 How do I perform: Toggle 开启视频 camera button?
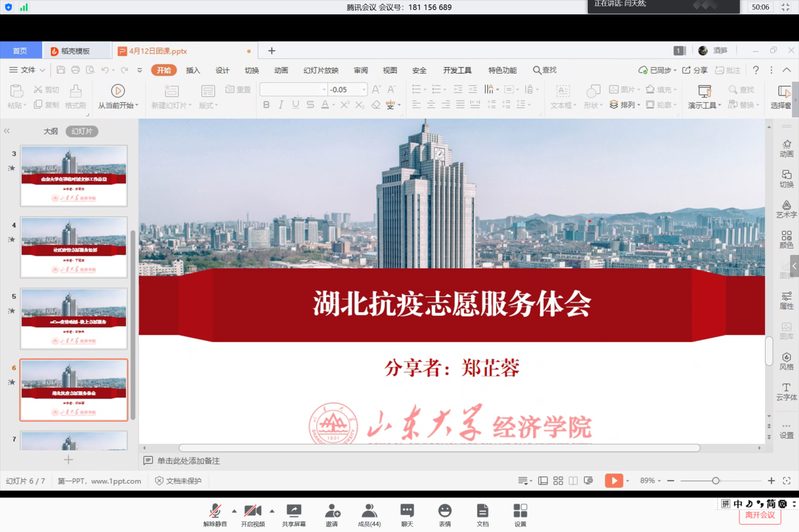253,514
